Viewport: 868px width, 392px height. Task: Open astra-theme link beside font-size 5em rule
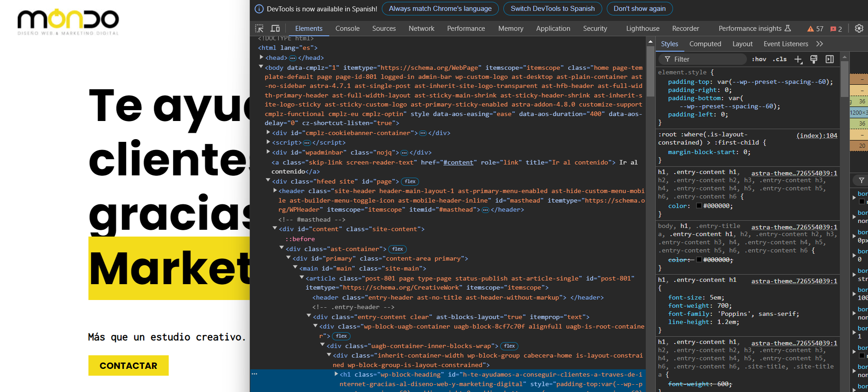tap(794, 281)
